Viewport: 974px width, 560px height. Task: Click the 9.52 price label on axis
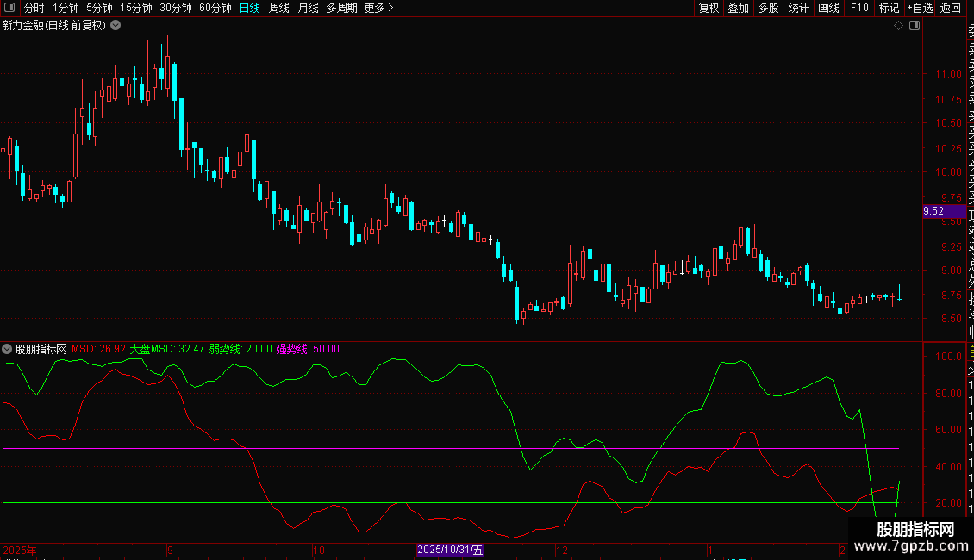[933, 211]
